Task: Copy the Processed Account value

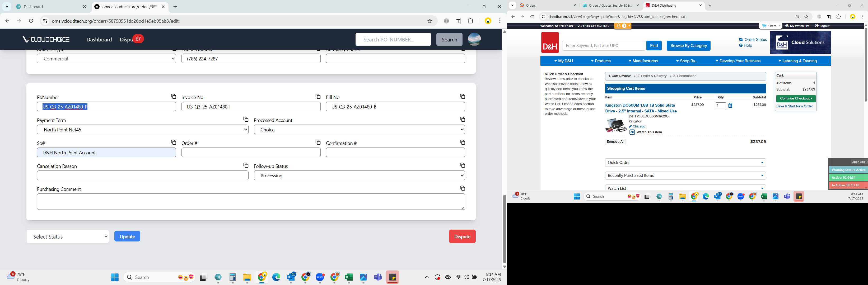Action: [x=462, y=120]
